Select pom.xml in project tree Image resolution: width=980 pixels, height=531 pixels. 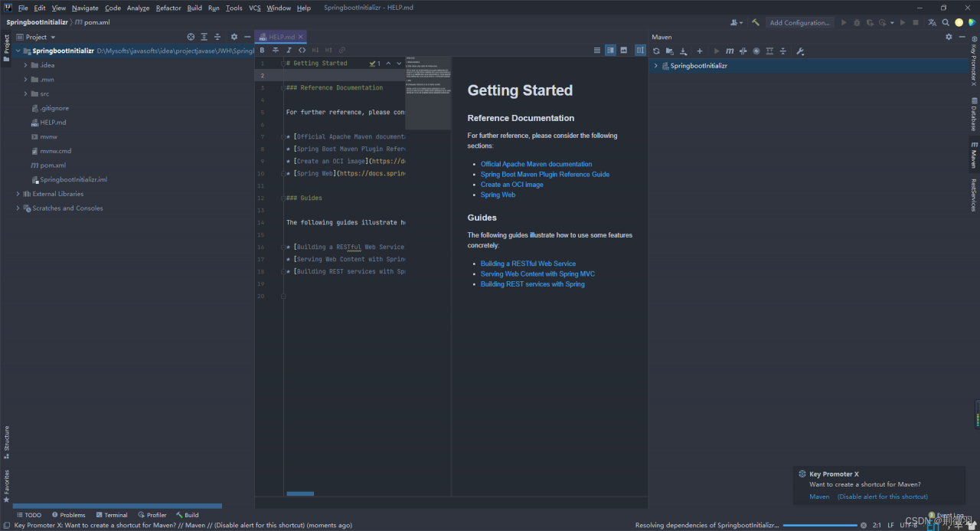coord(52,166)
